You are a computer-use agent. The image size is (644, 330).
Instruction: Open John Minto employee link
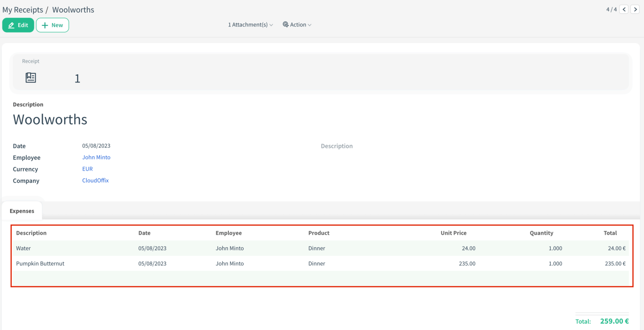coord(96,157)
